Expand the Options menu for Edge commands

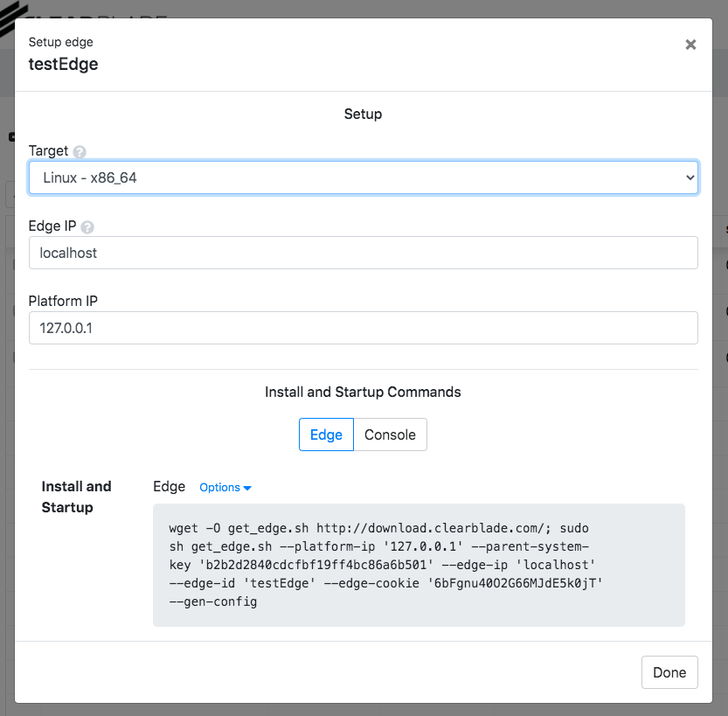click(x=220, y=488)
